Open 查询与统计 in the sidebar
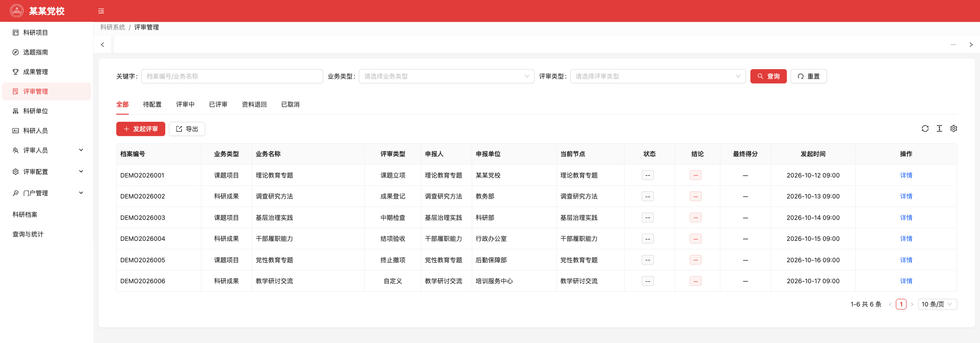Image resolution: width=980 pixels, height=343 pixels. (x=28, y=234)
